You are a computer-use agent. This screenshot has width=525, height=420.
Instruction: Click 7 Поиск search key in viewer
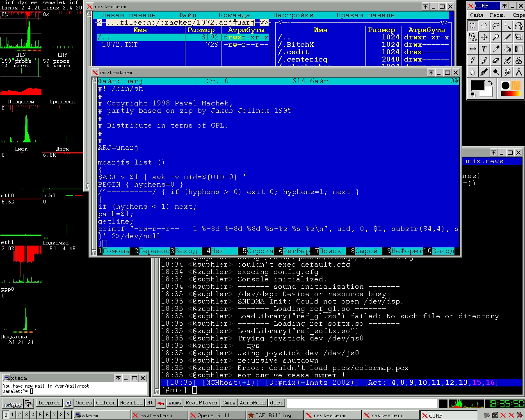pos(331,251)
